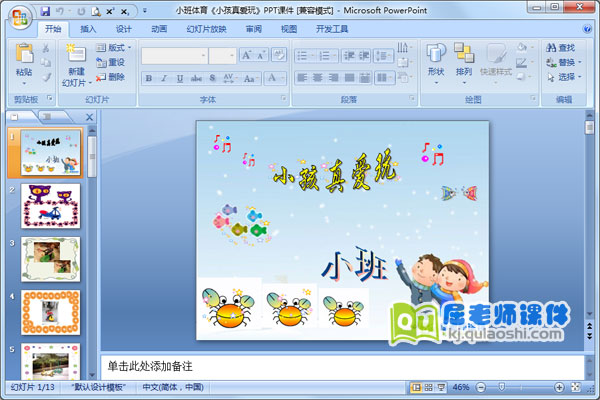Open the 幻灯片放映 (Slide Show) tab
This screenshot has height=400, width=600.
click(206, 29)
